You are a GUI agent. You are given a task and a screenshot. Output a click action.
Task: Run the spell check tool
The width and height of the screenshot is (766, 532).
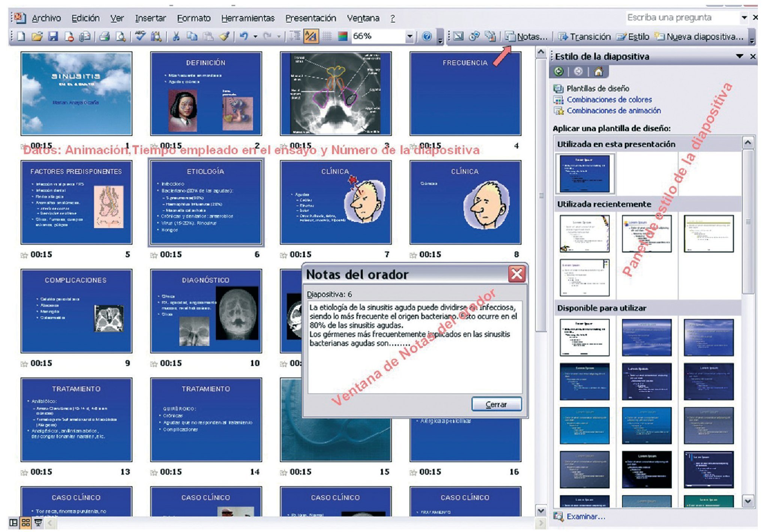(x=140, y=36)
